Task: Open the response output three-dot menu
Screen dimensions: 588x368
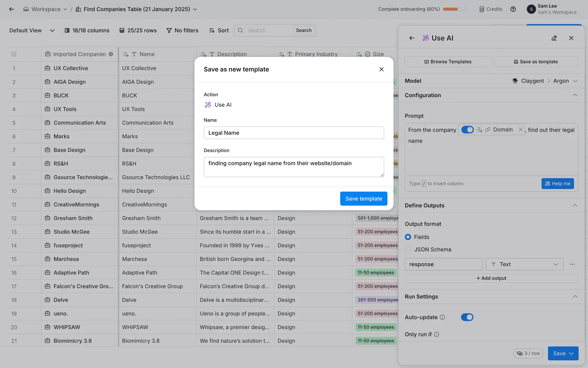Action: point(572,264)
